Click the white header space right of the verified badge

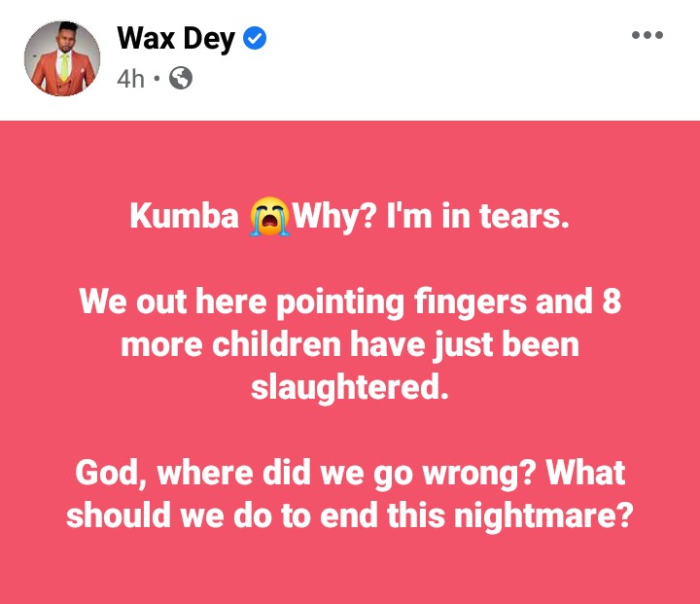(x=446, y=39)
